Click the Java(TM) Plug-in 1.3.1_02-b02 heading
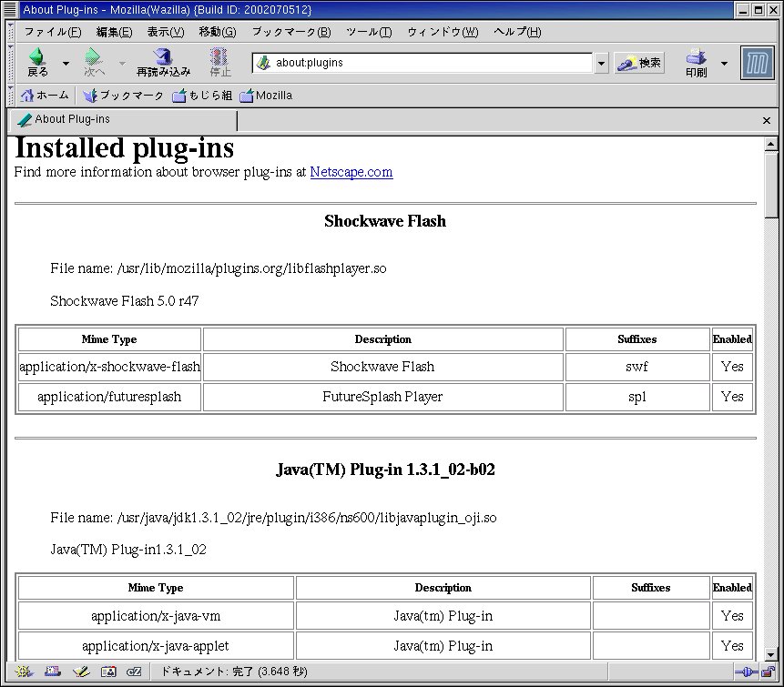The width and height of the screenshot is (784, 687). (385, 470)
